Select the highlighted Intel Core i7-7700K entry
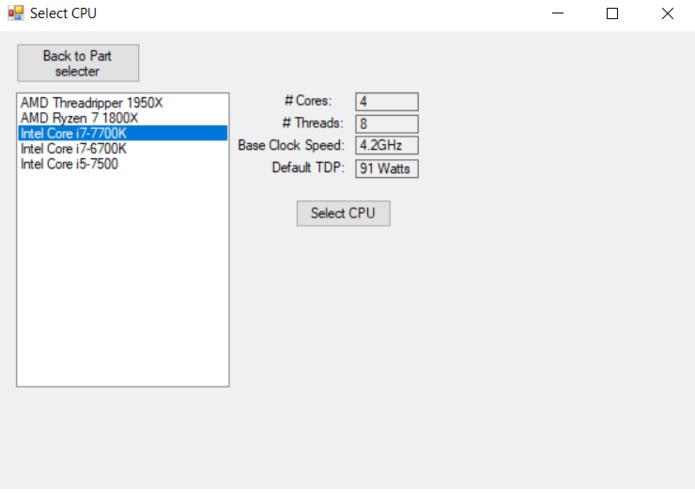695x494 pixels. (x=123, y=133)
